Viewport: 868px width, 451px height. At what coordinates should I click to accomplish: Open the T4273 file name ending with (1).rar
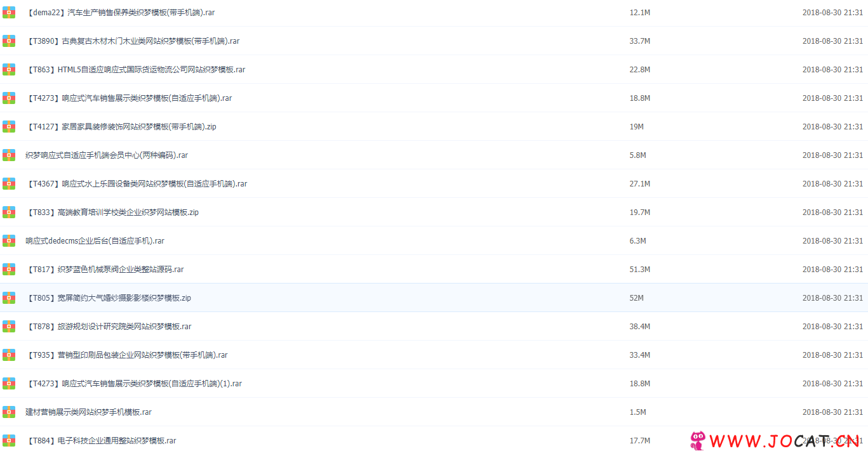tap(134, 384)
